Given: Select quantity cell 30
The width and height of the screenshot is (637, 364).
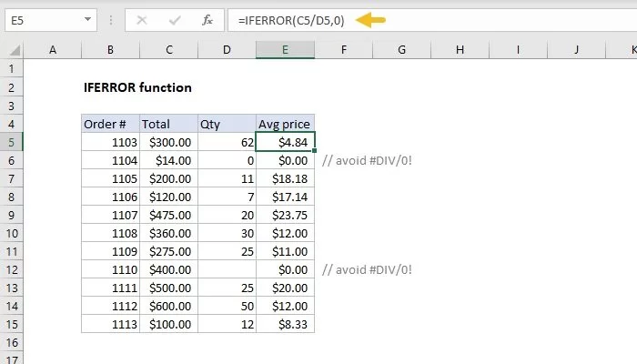Looking at the screenshot, I should [227, 233].
